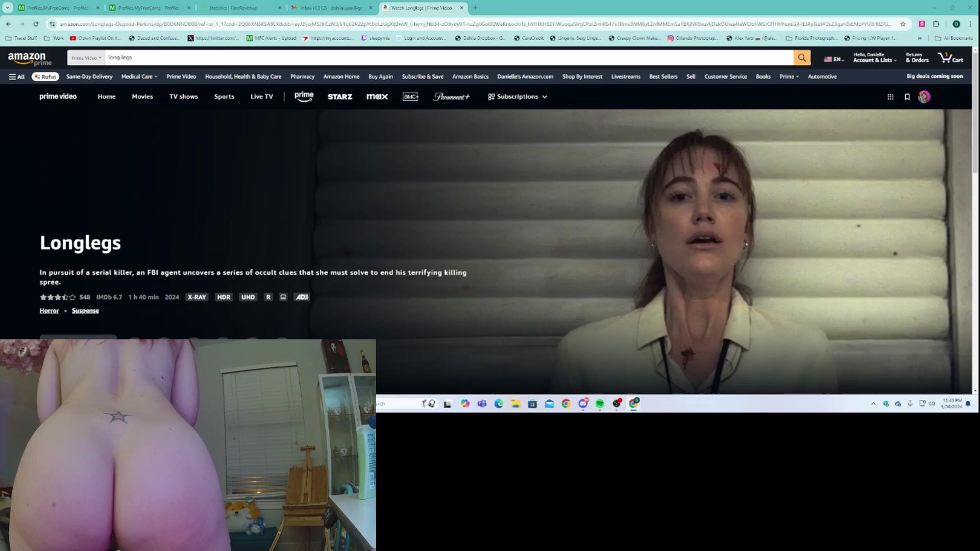Click in the Amazon search input field
The height and width of the screenshot is (551, 980).
click(449, 58)
